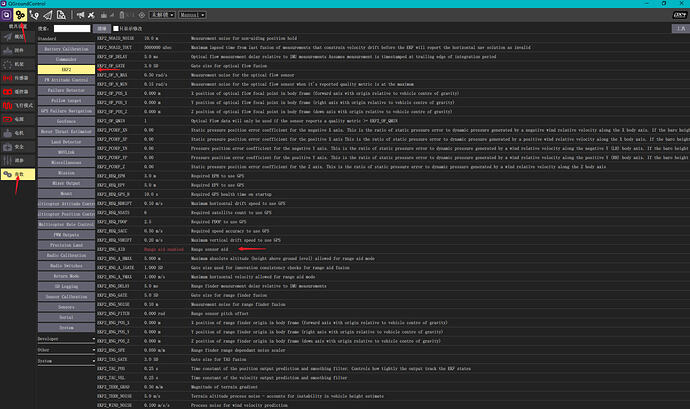Select the Battery Calibration parameter group
Viewport: 690px width, 409px height.
[x=67, y=48]
